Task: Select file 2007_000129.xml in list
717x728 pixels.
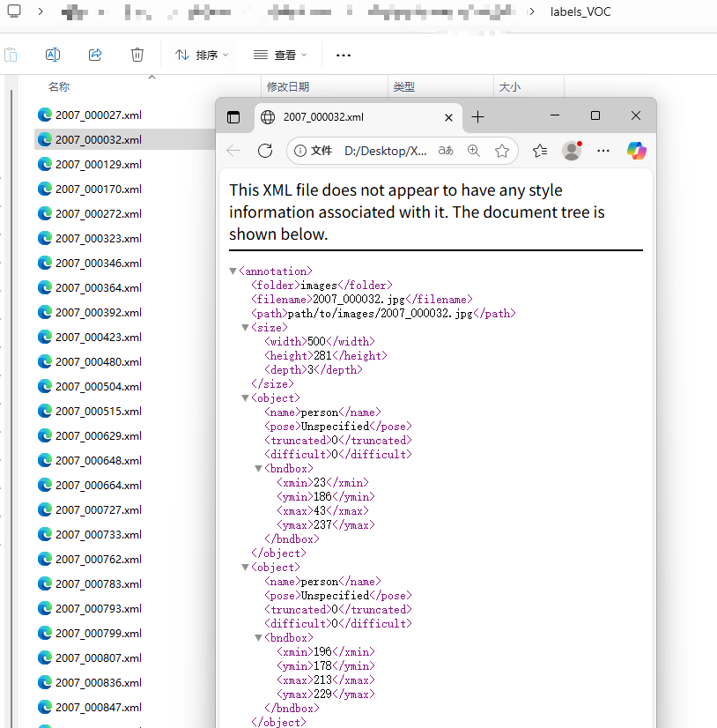Action: tap(98, 165)
